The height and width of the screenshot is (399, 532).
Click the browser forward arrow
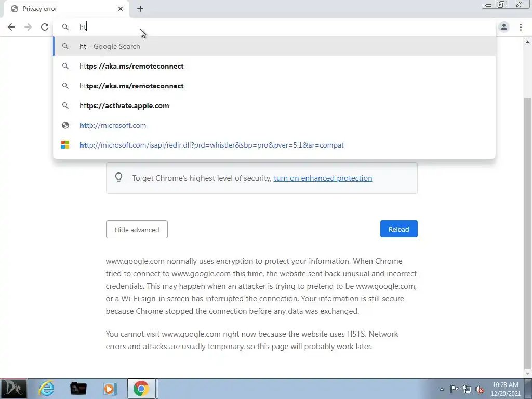coord(28,27)
